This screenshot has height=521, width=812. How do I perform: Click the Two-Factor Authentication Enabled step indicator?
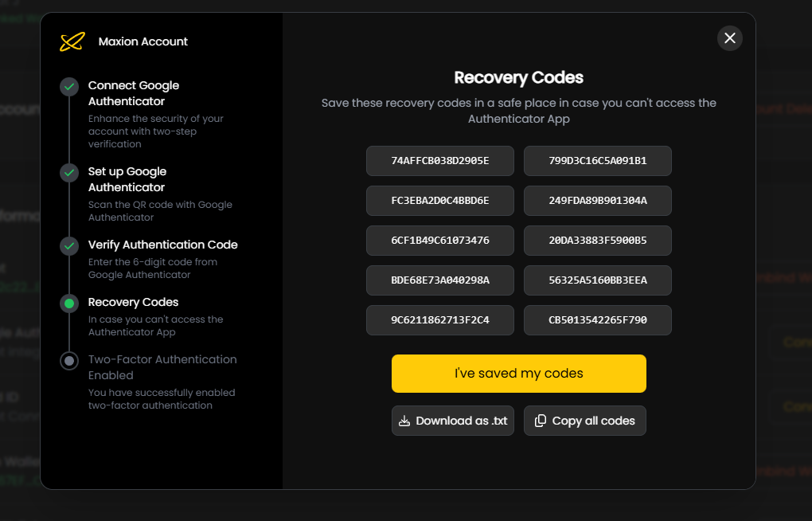point(69,360)
